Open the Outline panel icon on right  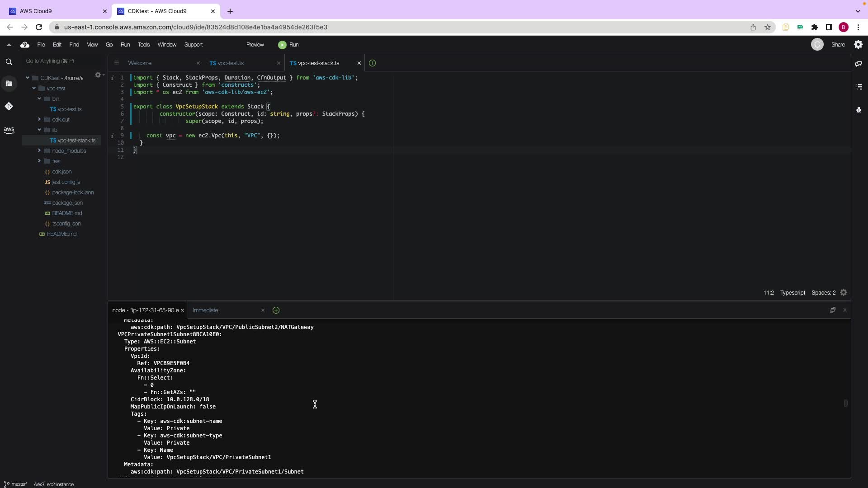tap(859, 87)
